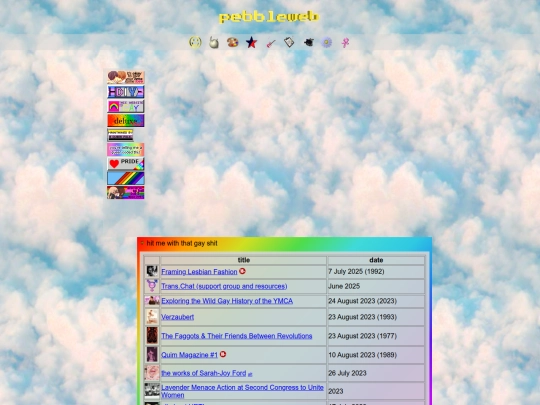Click the transgender symbol thumbnail for Trans Chat
This screenshot has height=405, width=540.
point(152,286)
